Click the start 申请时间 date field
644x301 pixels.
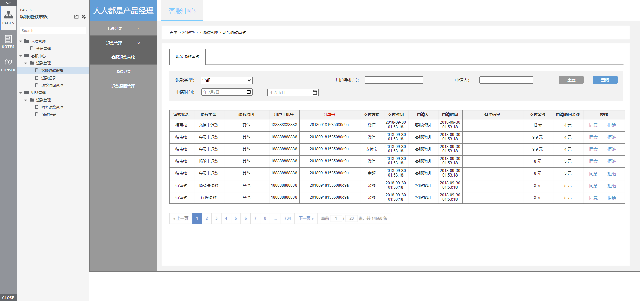pyautogui.click(x=227, y=92)
